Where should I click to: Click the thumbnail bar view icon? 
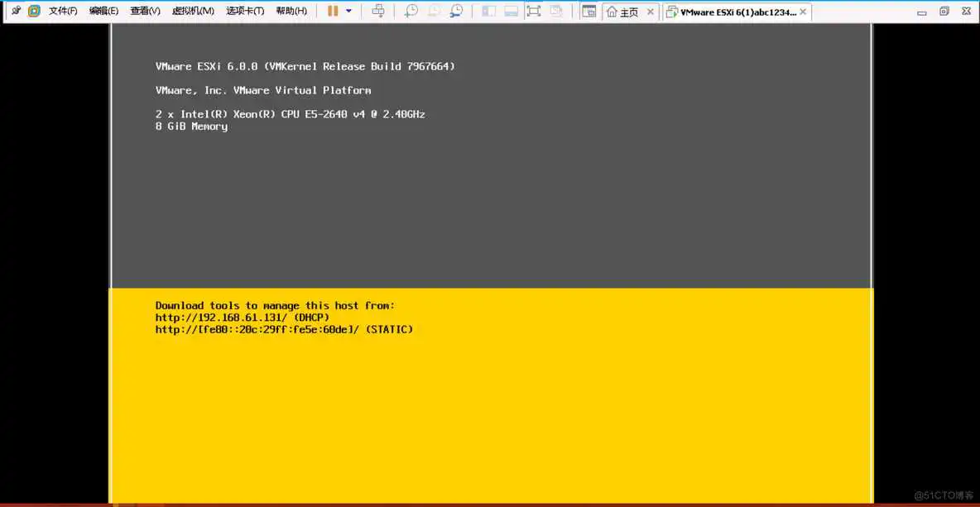(512, 11)
